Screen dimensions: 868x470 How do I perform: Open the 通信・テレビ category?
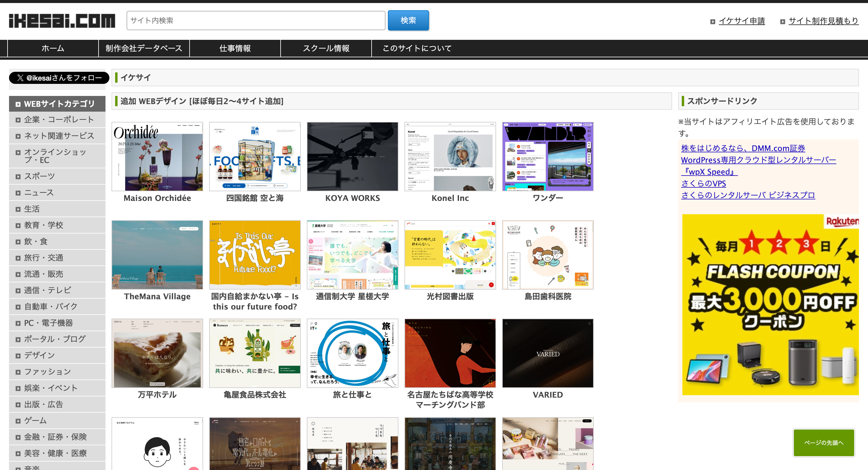[57, 290]
